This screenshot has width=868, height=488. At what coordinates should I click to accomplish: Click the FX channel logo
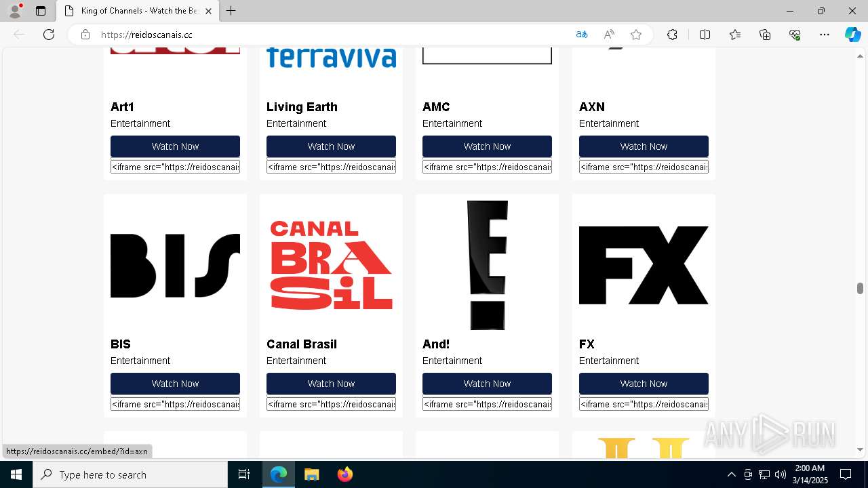click(x=644, y=265)
